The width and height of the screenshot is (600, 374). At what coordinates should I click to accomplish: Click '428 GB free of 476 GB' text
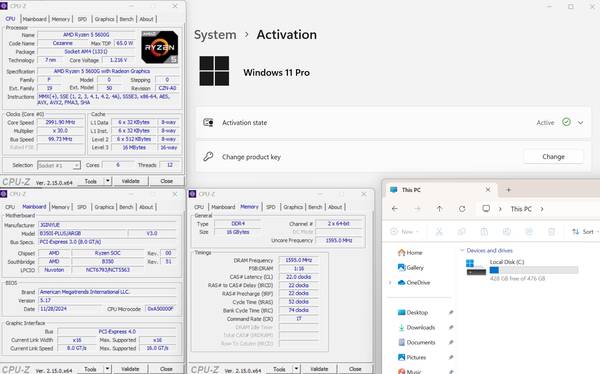pyautogui.click(x=517, y=278)
